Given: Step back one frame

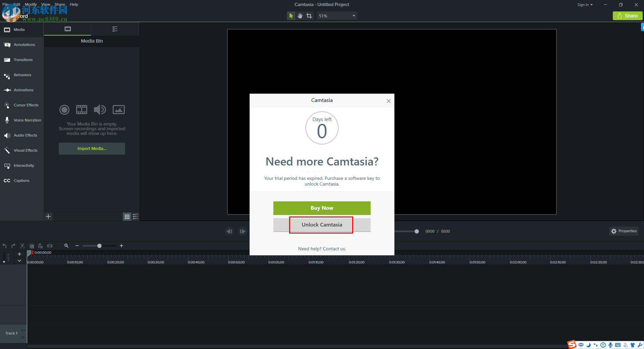Looking at the screenshot, I should 229,231.
